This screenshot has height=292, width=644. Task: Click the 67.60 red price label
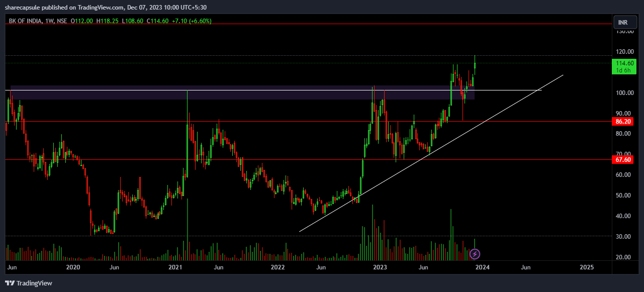[x=623, y=160]
